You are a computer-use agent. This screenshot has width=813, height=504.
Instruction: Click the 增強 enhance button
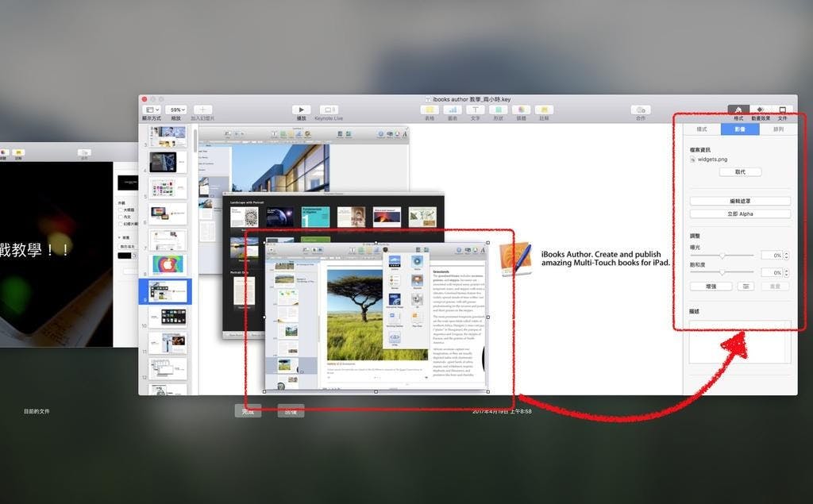click(711, 287)
